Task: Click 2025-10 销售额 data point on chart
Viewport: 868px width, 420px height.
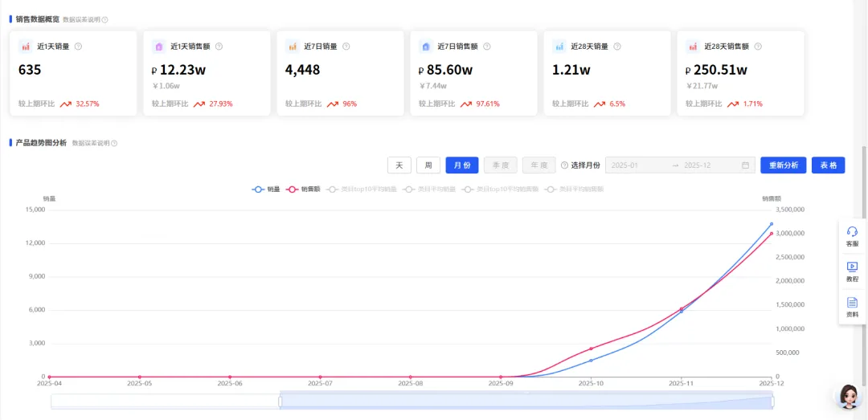Action: [x=592, y=349]
